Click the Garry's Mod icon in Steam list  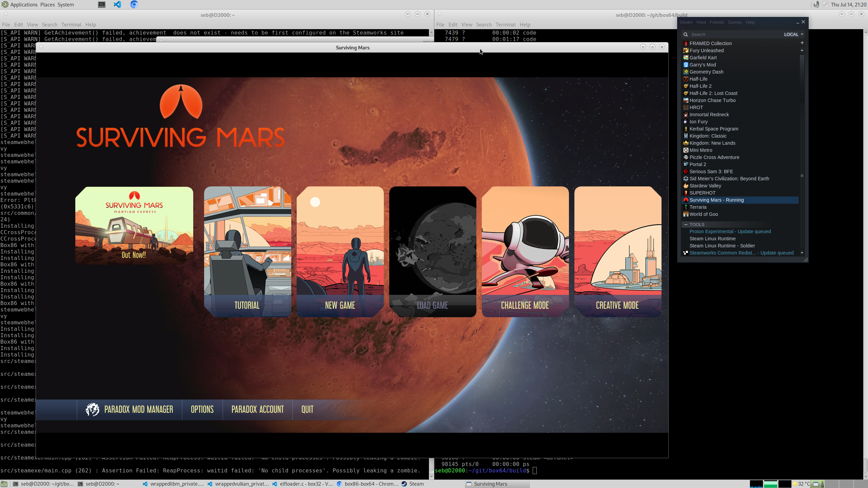pos(686,65)
